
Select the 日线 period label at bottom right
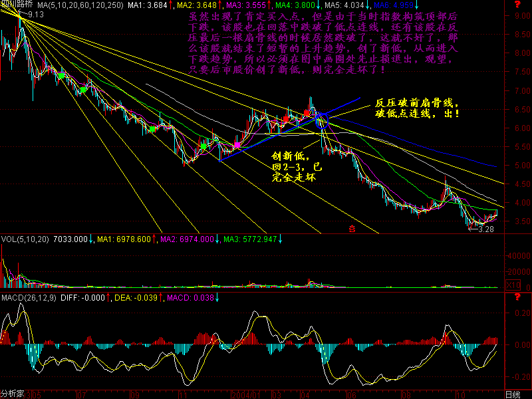coord(512,394)
